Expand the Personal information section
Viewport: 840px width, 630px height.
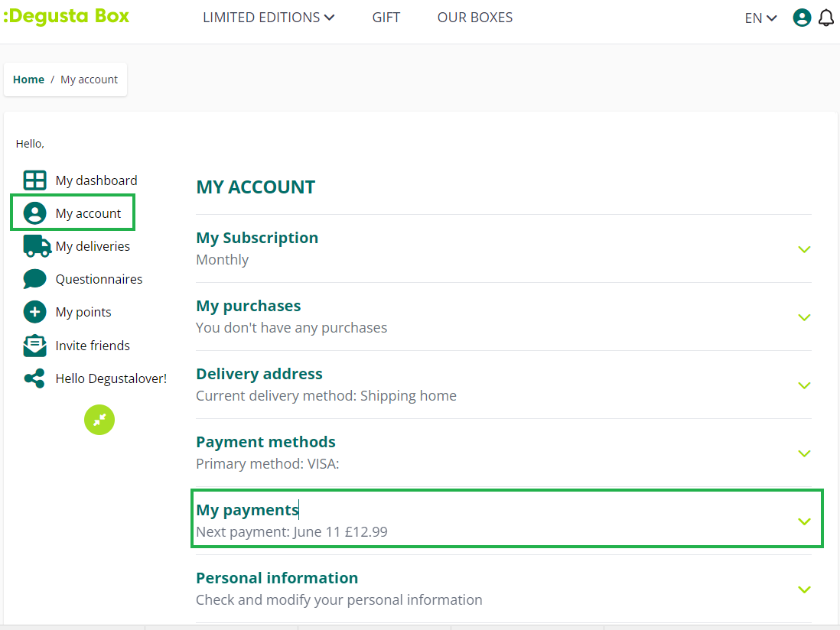point(804,589)
